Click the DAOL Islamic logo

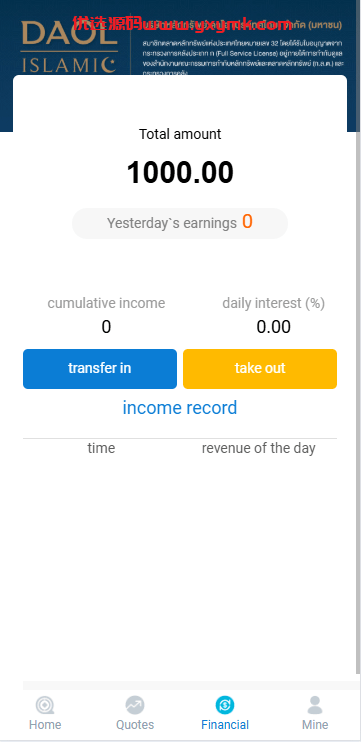[x=69, y=46]
